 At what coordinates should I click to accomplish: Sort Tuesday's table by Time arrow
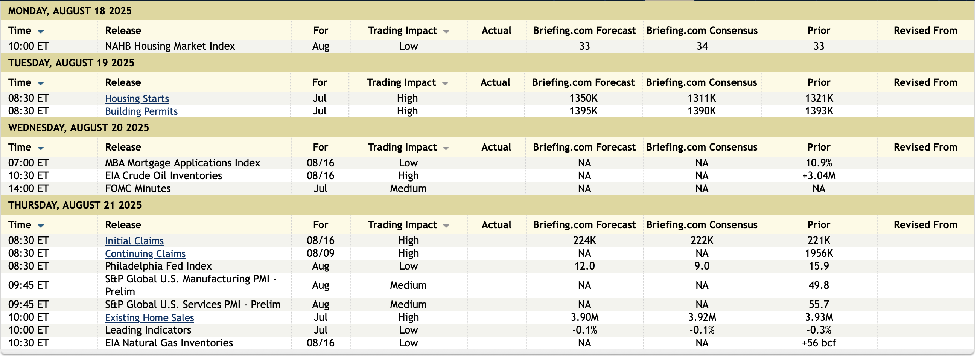click(41, 83)
